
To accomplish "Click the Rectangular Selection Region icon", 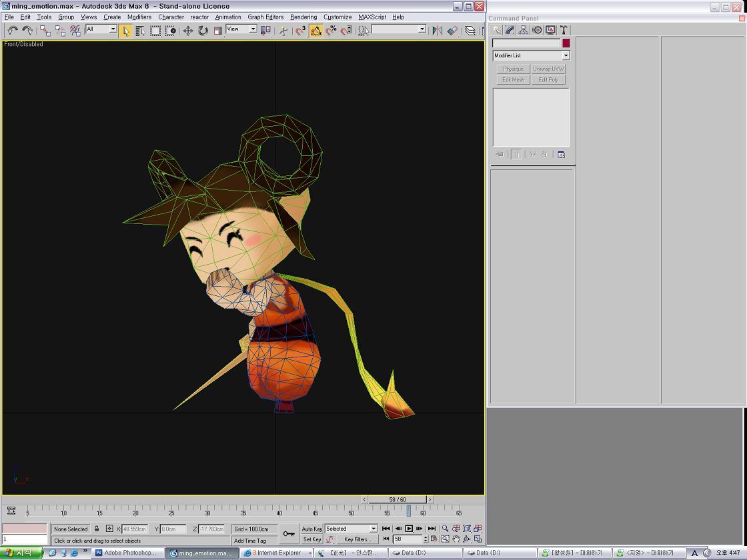I will pos(155,31).
